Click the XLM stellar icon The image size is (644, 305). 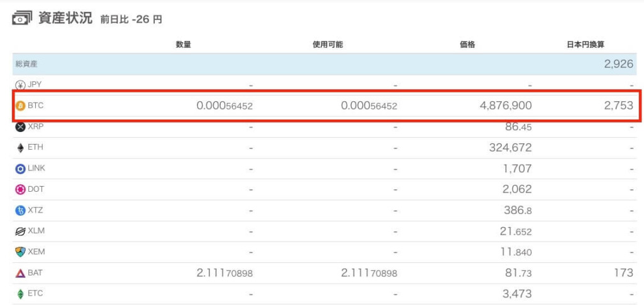coord(20,231)
